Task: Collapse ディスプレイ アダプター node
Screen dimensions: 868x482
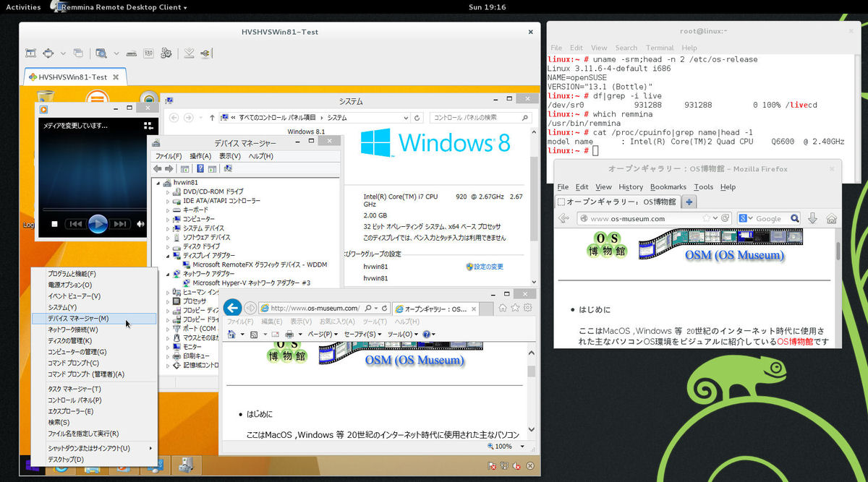Action: pos(168,256)
